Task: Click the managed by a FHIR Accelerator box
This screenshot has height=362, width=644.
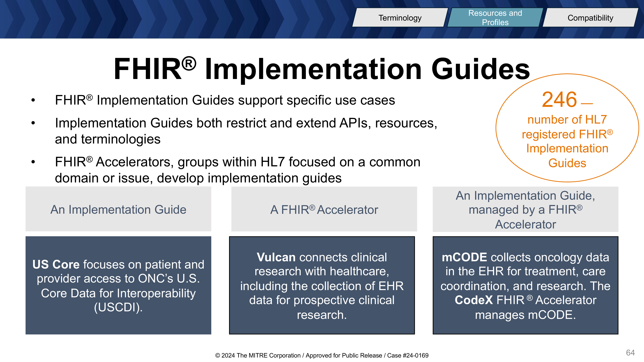Action: [526, 209]
